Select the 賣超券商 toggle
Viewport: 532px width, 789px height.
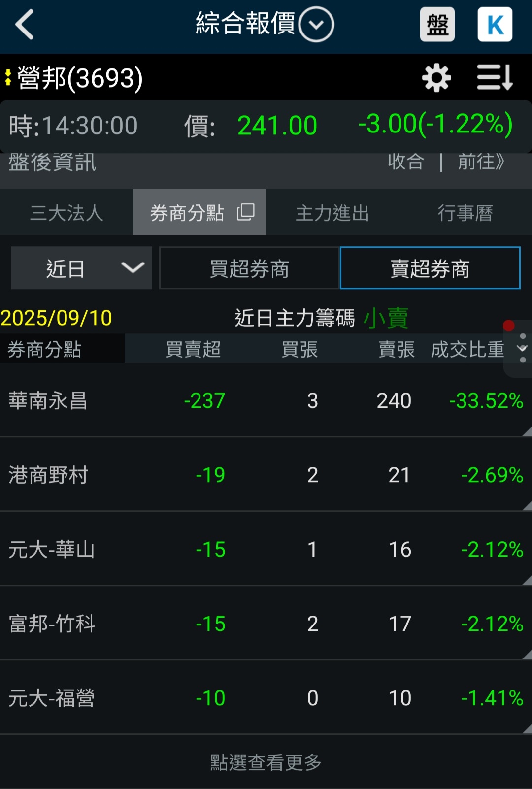point(430,268)
